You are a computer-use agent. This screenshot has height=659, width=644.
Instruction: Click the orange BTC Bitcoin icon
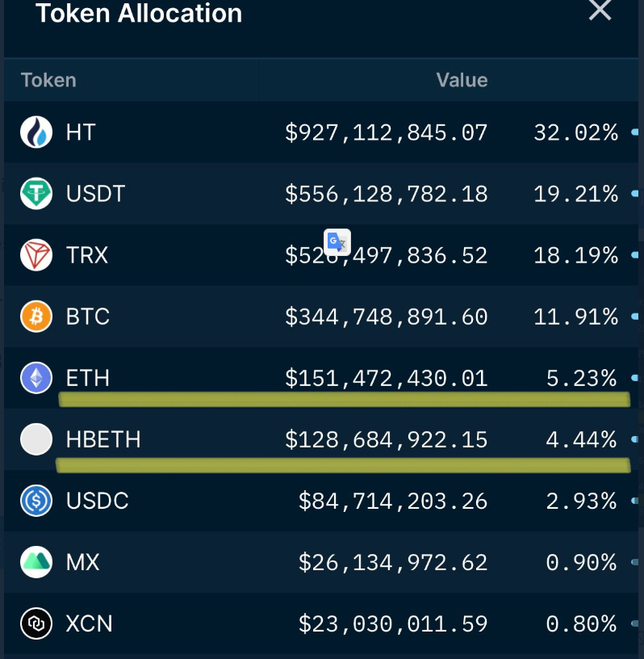pyautogui.click(x=36, y=317)
